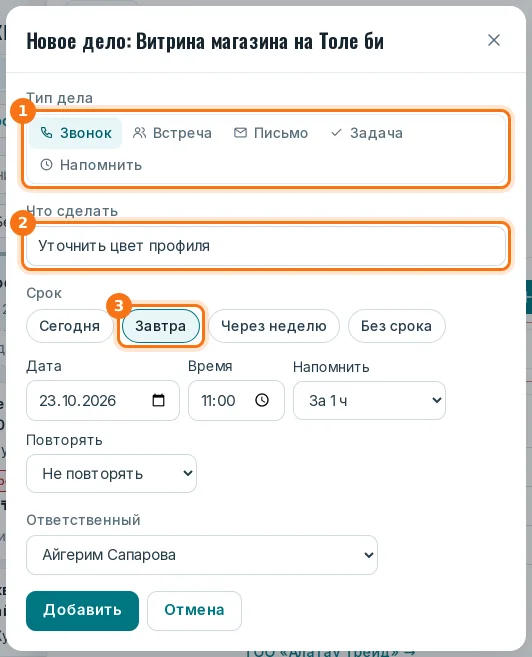532x657 pixels.
Task: Select the Звонок task type
Action: [76, 133]
